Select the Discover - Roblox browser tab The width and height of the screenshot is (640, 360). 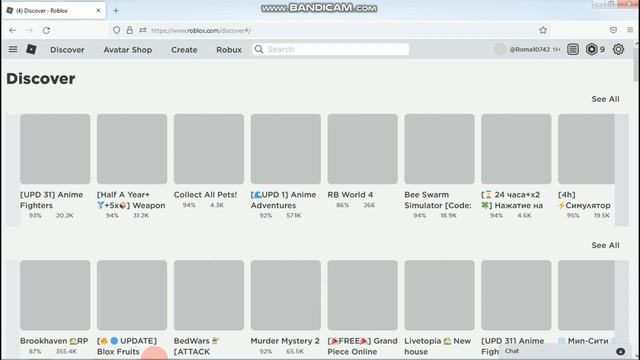[54, 11]
